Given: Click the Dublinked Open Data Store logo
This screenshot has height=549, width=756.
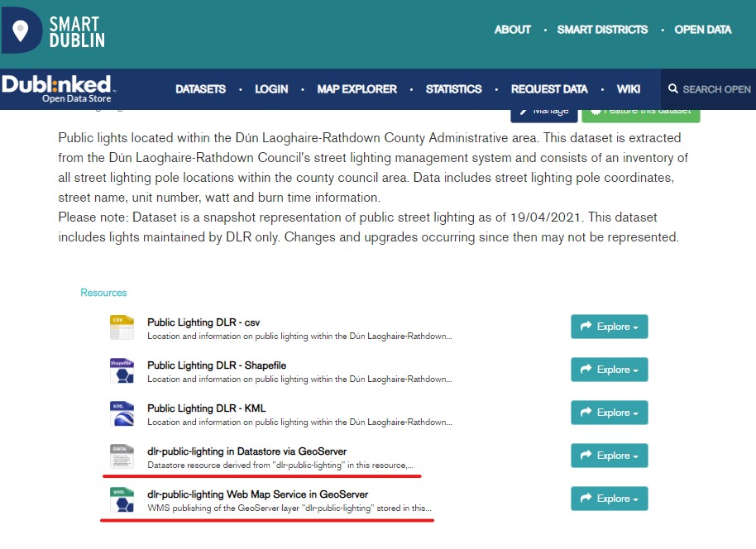Looking at the screenshot, I should click(58, 88).
